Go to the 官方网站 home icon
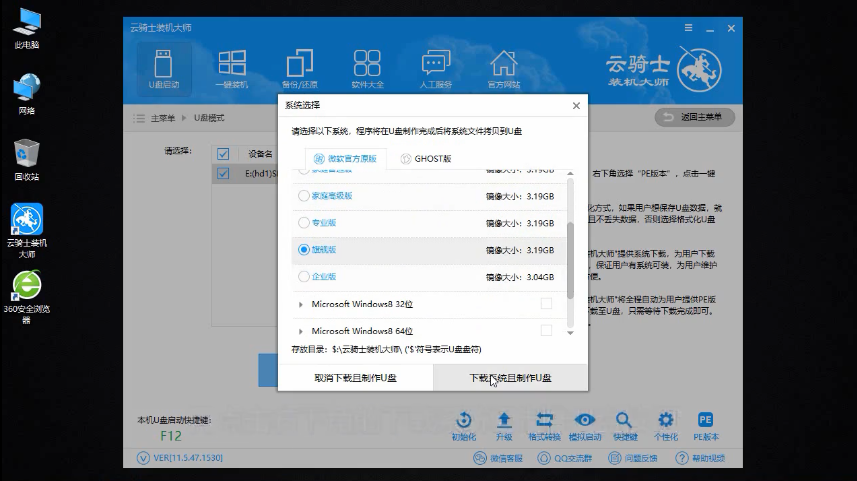Image resolution: width=857 pixels, height=481 pixels. coord(503,69)
